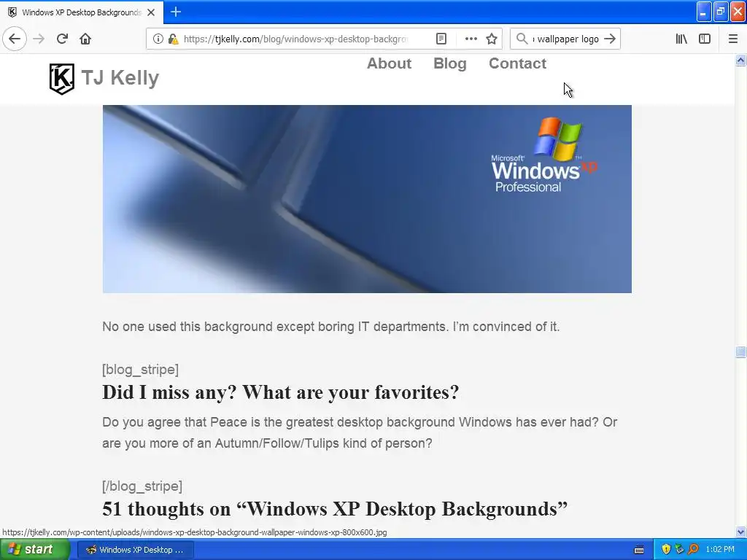This screenshot has width=747, height=560.
Task: Select Windows XP Desktop taskbar button
Action: [136, 550]
